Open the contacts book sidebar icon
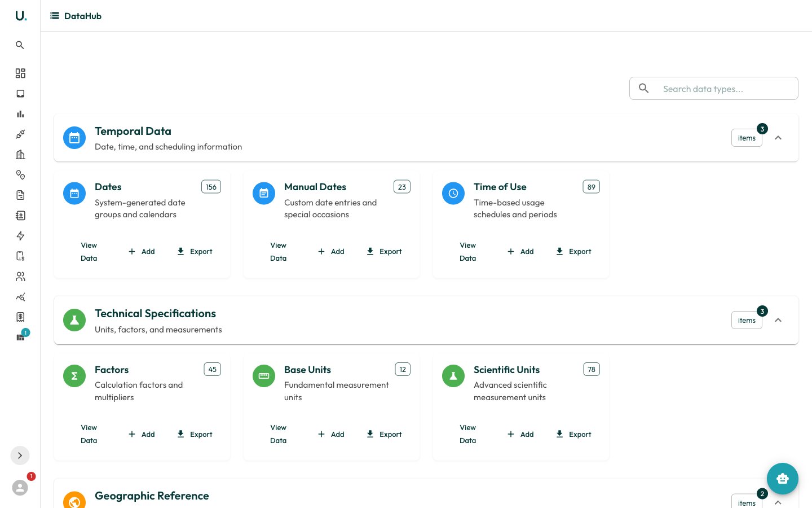 pos(20,216)
